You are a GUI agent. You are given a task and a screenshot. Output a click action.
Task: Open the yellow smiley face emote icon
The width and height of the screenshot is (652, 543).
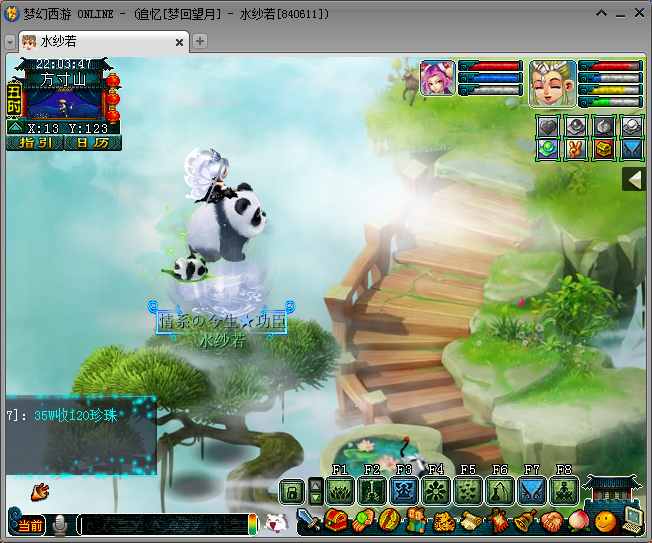pyautogui.click(x=605, y=521)
